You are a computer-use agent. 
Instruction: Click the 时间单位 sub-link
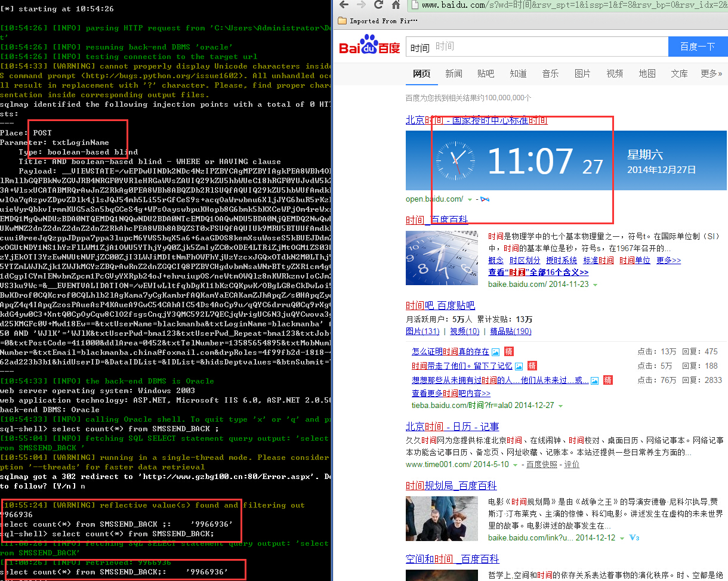coord(635,260)
